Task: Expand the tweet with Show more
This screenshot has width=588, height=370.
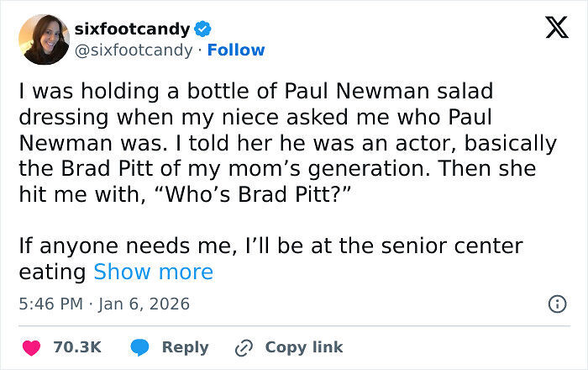Action: pyautogui.click(x=153, y=272)
